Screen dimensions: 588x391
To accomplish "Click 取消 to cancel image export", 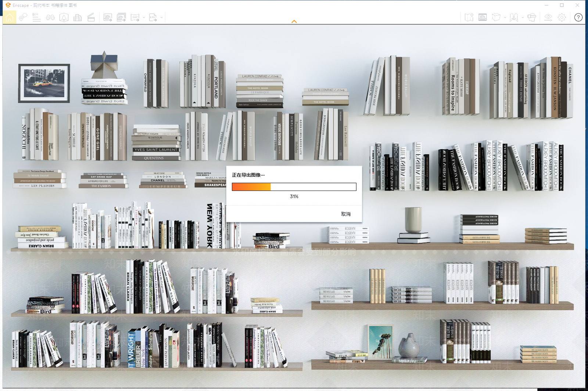I will pos(345,214).
